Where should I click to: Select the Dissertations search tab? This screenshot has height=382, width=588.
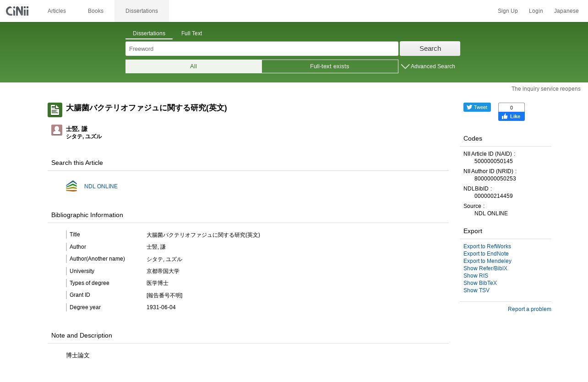(x=149, y=34)
